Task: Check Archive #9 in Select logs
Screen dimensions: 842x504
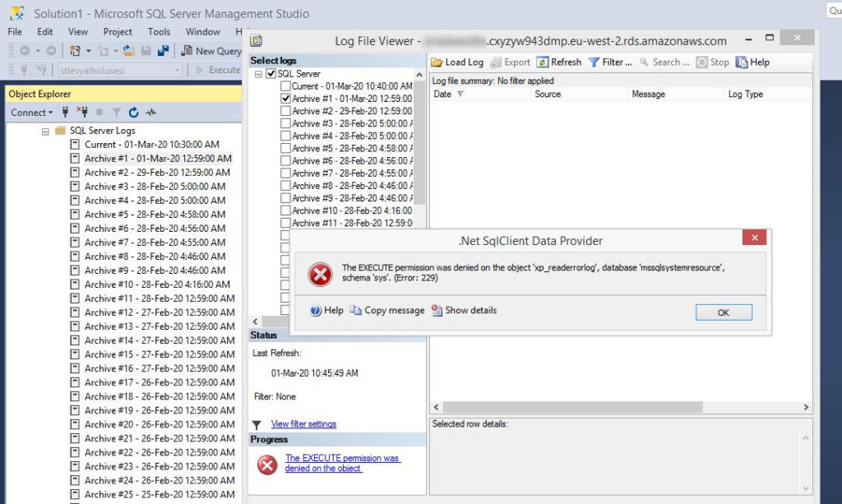Action: click(x=285, y=198)
